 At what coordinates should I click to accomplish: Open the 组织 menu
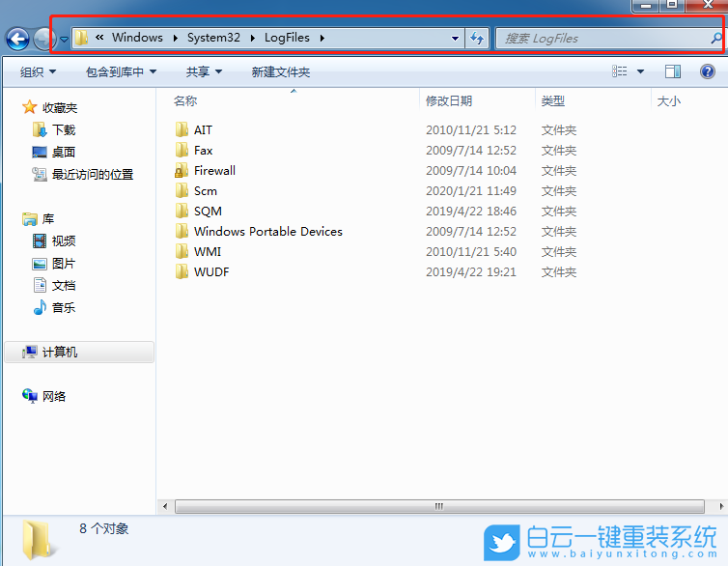point(38,72)
